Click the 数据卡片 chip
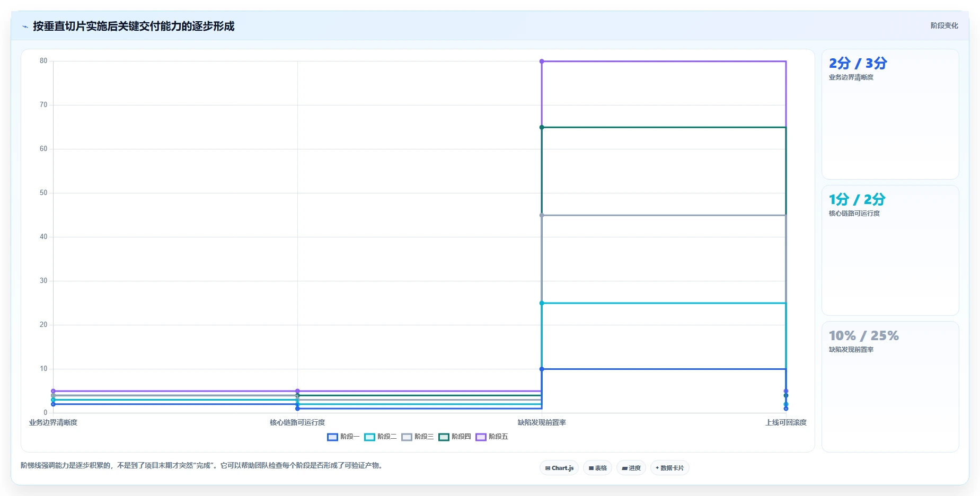 669,468
